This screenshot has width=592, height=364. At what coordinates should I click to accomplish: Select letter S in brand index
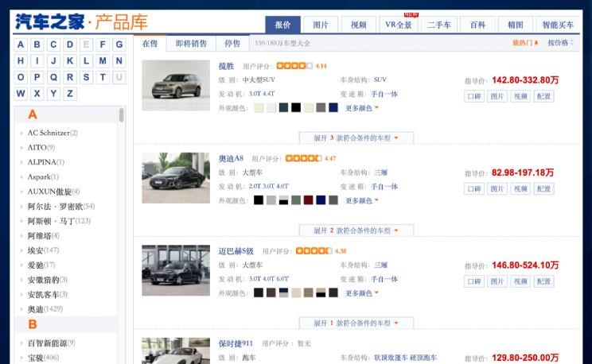tap(86, 77)
